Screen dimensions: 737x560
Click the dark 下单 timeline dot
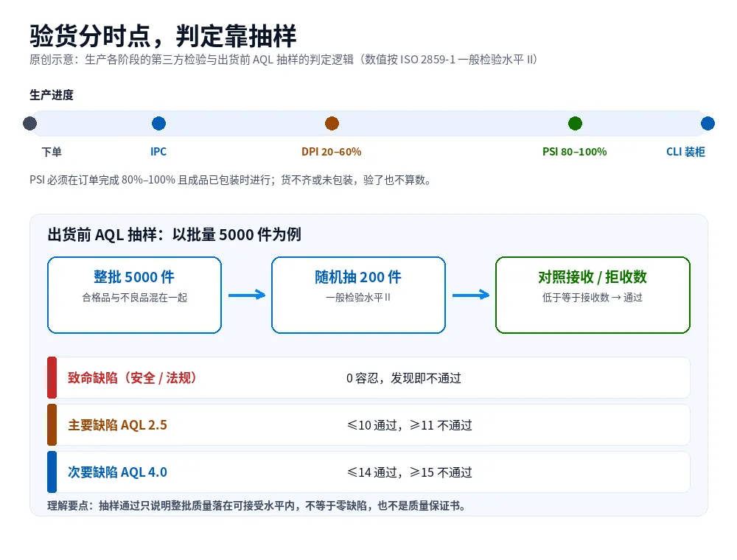29,124
